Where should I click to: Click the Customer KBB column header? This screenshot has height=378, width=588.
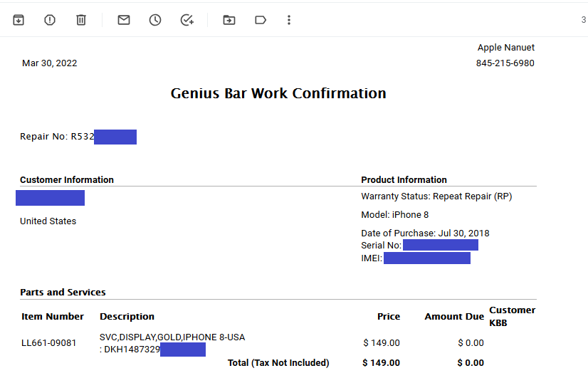point(513,317)
